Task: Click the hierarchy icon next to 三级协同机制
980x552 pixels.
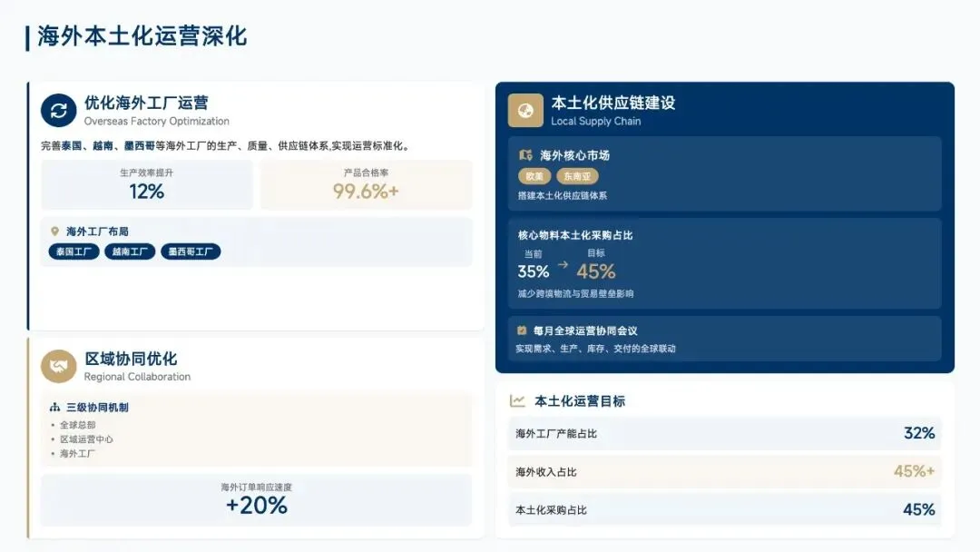Action: pyautogui.click(x=54, y=408)
